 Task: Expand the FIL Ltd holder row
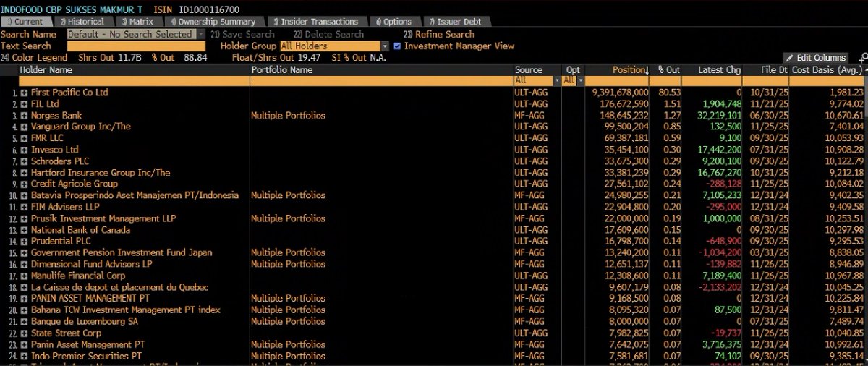click(24, 104)
